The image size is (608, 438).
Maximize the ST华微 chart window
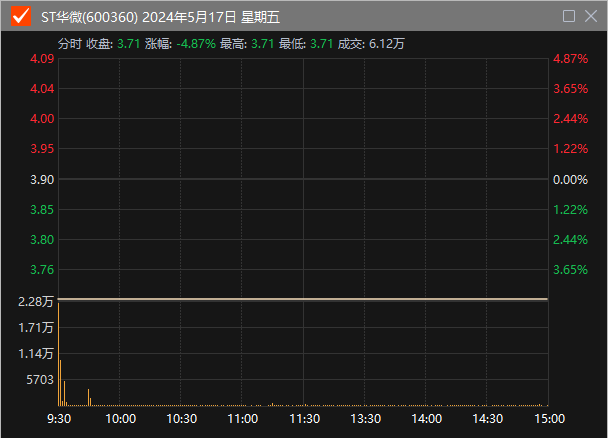(569, 16)
